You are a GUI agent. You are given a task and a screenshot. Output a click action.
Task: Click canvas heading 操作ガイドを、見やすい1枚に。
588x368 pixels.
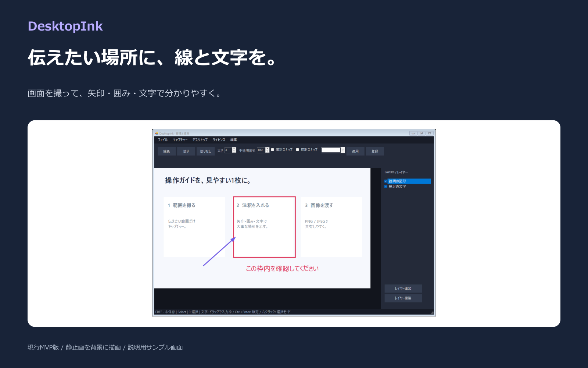coord(208,181)
